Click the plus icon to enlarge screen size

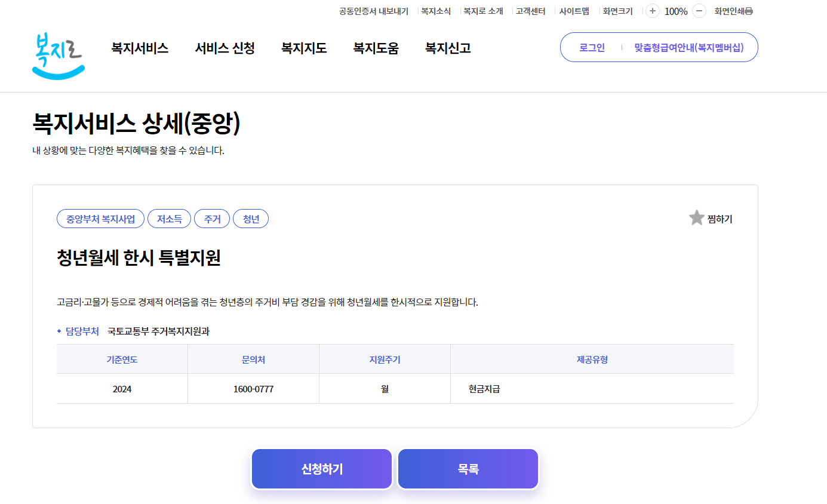point(651,11)
